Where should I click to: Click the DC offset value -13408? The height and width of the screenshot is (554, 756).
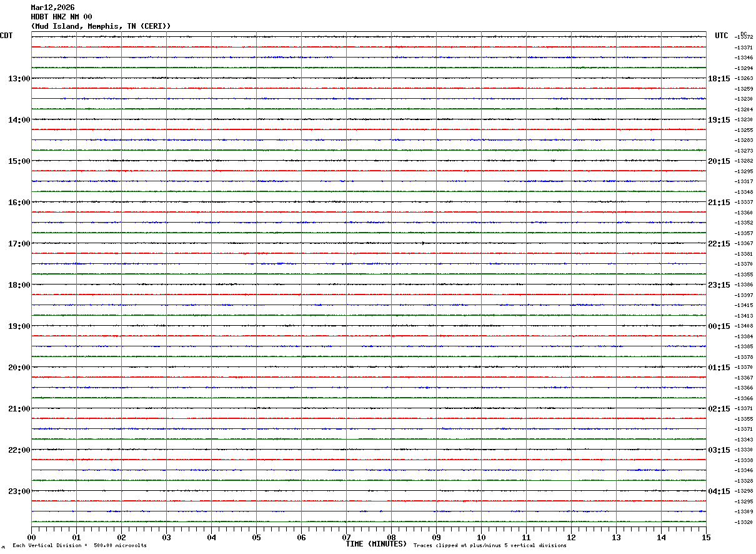coord(744,326)
